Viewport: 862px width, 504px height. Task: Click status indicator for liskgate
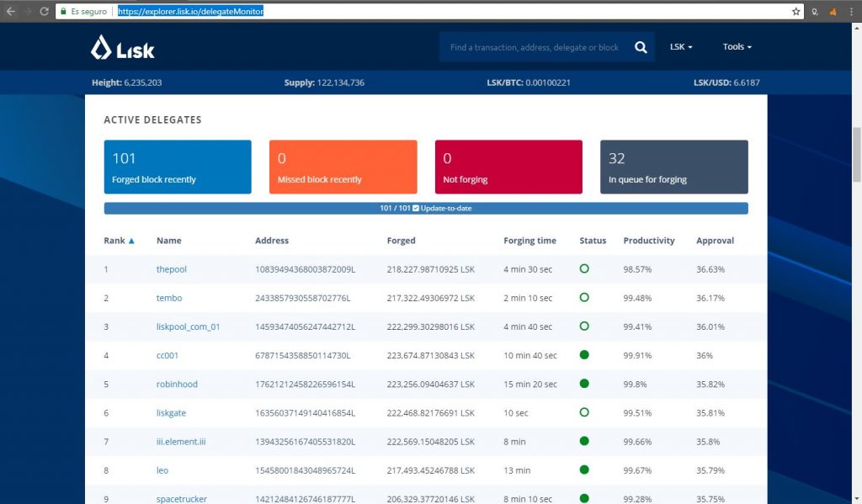pos(584,412)
